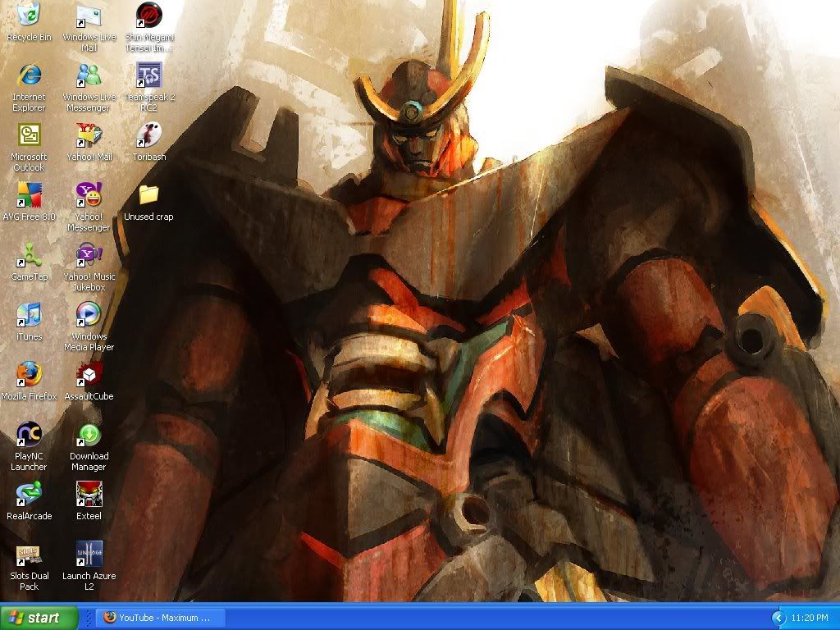The image size is (840, 630).
Task: Select the Exteel game icon
Action: [89, 495]
